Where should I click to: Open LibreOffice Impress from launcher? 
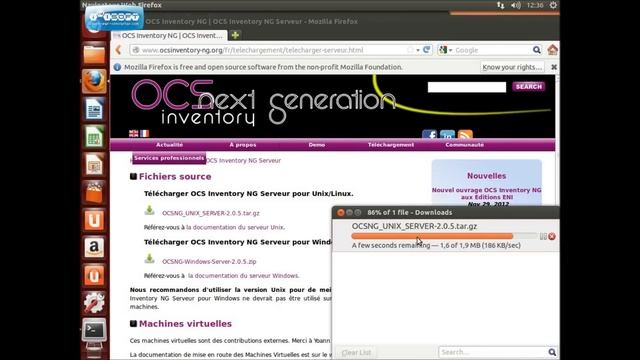click(94, 165)
